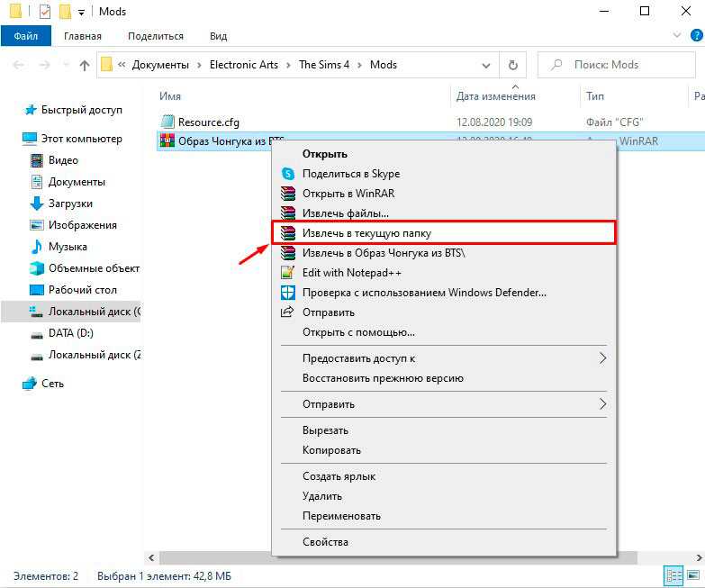Go to 'The Sims 4' in breadcrumb

coord(324,65)
